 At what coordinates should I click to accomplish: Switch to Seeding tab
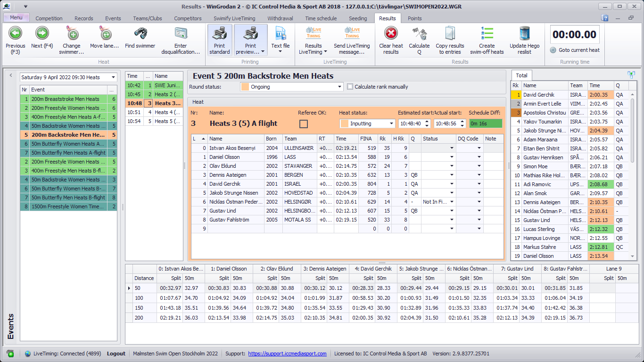[x=358, y=18]
